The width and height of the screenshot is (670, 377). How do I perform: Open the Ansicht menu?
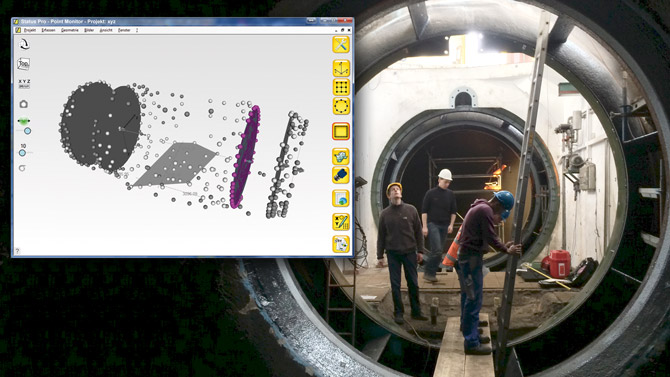[x=106, y=30]
